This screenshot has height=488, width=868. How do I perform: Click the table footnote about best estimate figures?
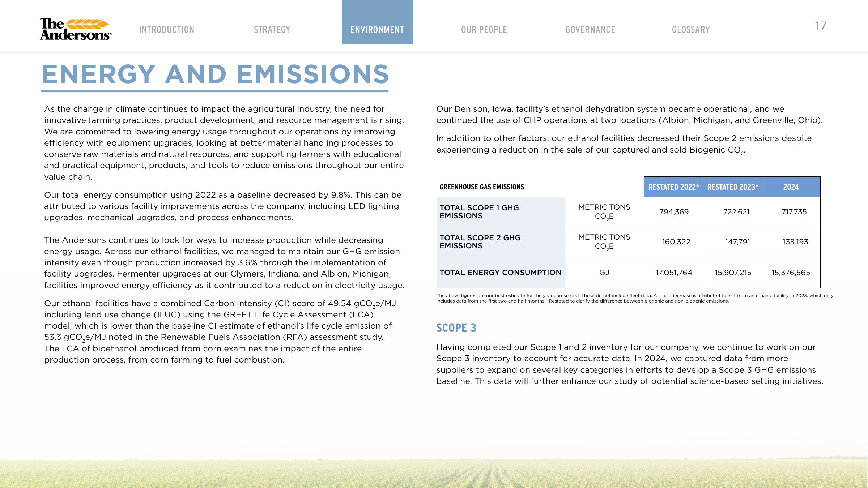tap(635, 298)
